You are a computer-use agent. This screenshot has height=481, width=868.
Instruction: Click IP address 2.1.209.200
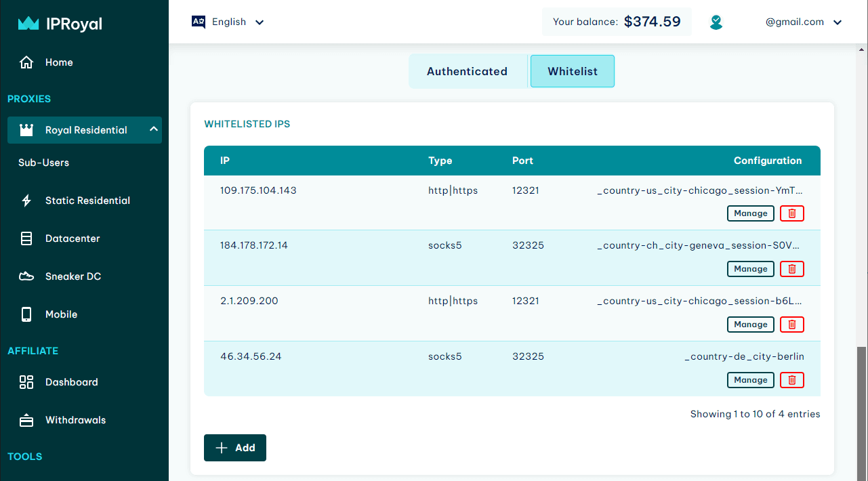249,301
